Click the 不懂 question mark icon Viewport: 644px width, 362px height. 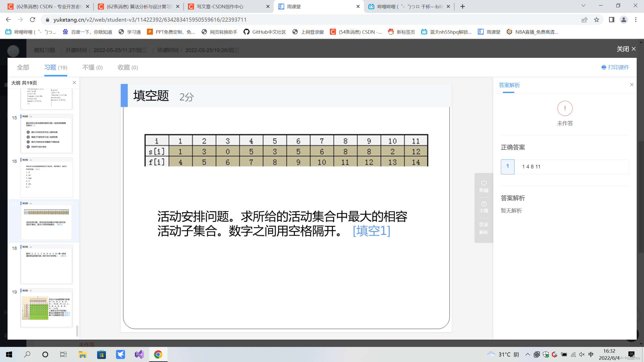pyautogui.click(x=484, y=204)
